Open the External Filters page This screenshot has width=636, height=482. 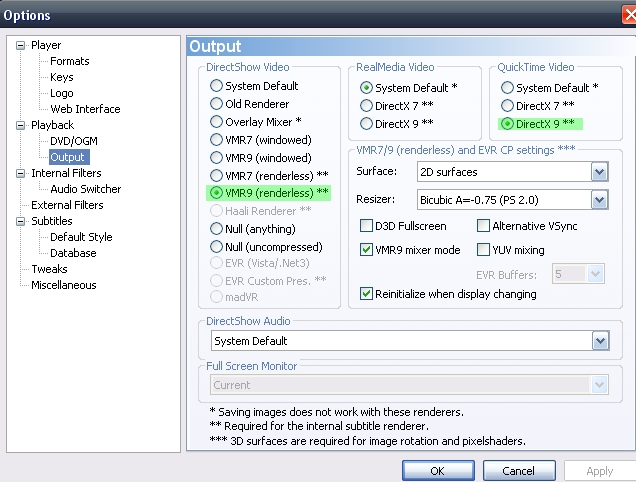coord(67,205)
